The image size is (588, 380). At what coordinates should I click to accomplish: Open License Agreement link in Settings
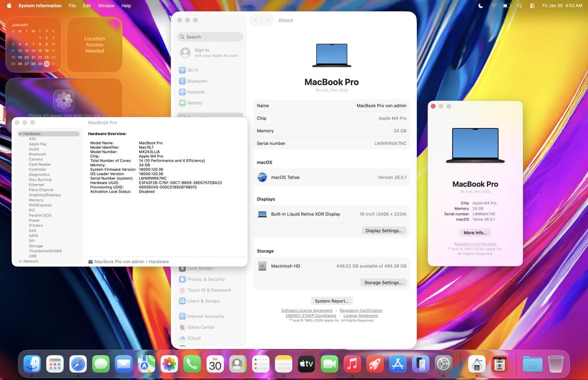[360, 315]
